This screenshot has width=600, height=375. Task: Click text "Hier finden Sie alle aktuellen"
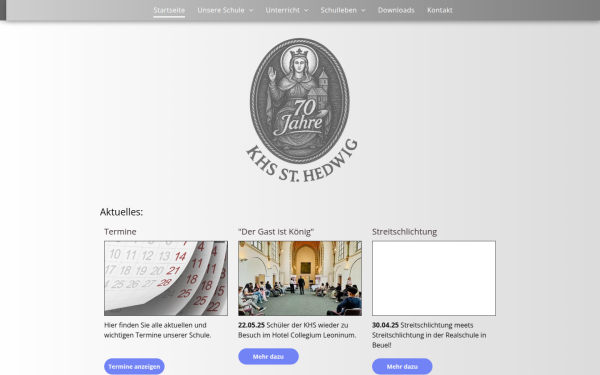coord(149,325)
